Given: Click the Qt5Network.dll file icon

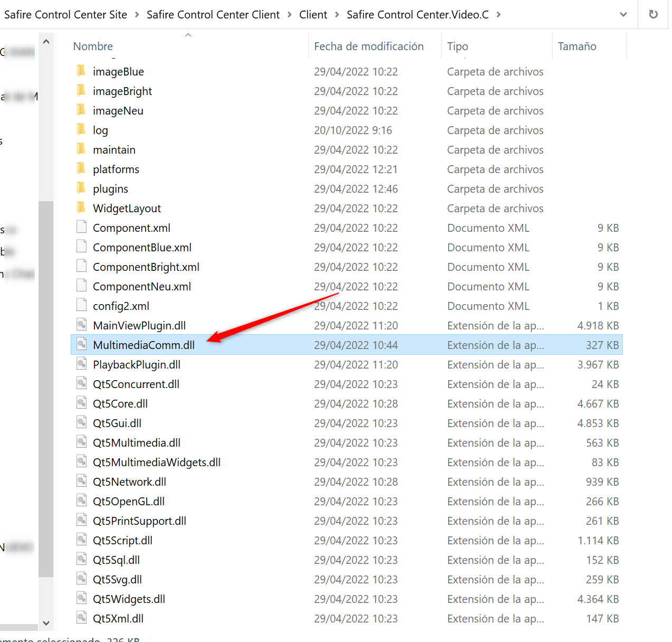Looking at the screenshot, I should pyautogui.click(x=81, y=481).
